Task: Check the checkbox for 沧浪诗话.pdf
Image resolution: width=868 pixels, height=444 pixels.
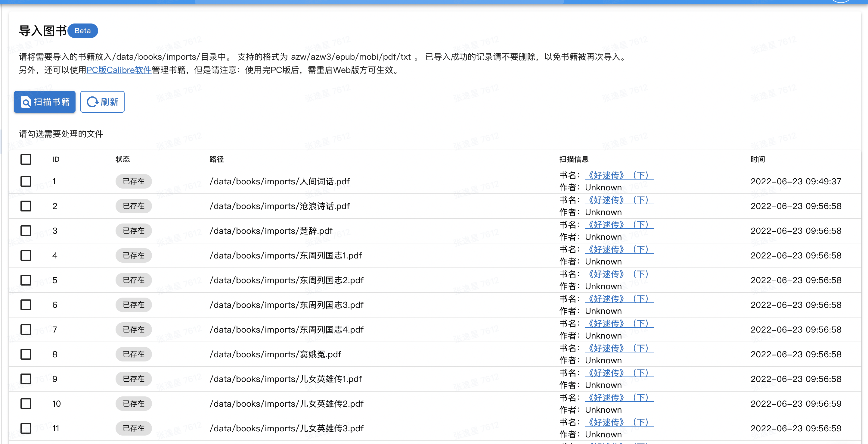Action: pyautogui.click(x=26, y=206)
